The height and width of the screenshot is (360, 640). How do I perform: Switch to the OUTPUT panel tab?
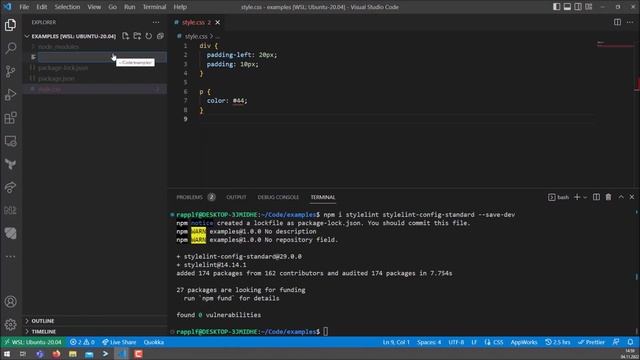tap(236, 197)
